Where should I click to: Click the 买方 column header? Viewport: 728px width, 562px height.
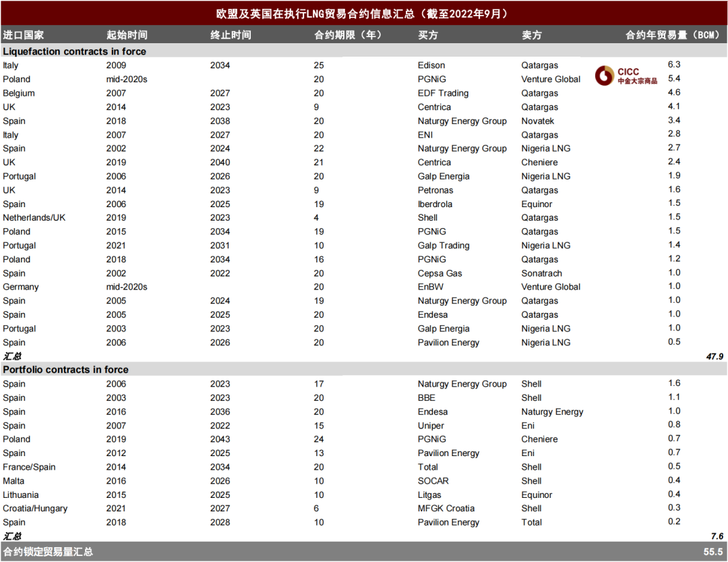pyautogui.click(x=427, y=35)
